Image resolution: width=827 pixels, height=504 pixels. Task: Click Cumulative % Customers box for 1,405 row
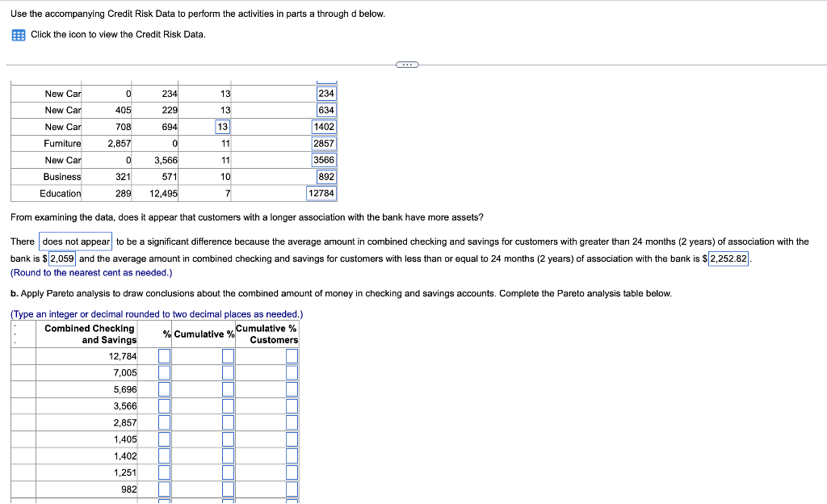[x=292, y=439]
